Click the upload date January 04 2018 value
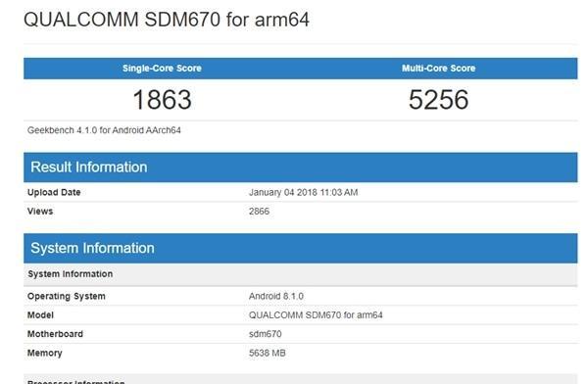The width and height of the screenshot is (588, 384). (x=304, y=192)
